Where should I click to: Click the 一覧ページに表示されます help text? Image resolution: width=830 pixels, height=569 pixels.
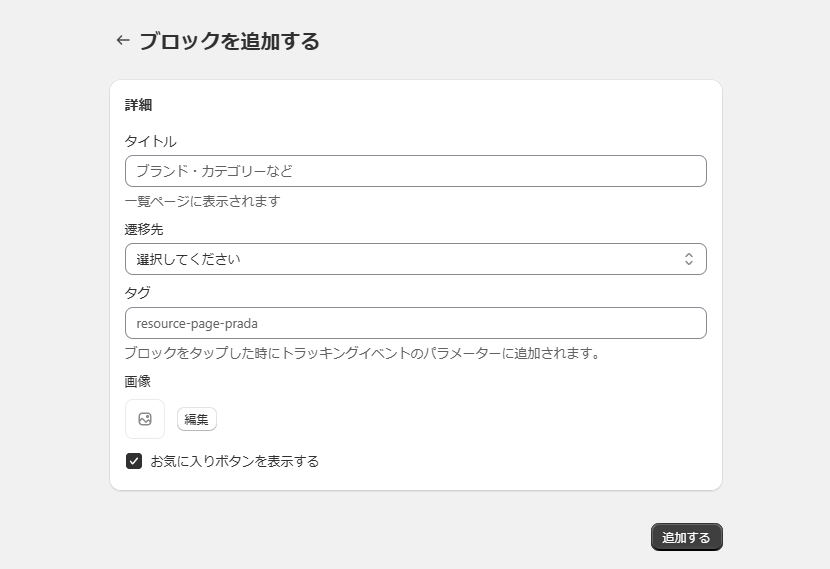[203, 201]
